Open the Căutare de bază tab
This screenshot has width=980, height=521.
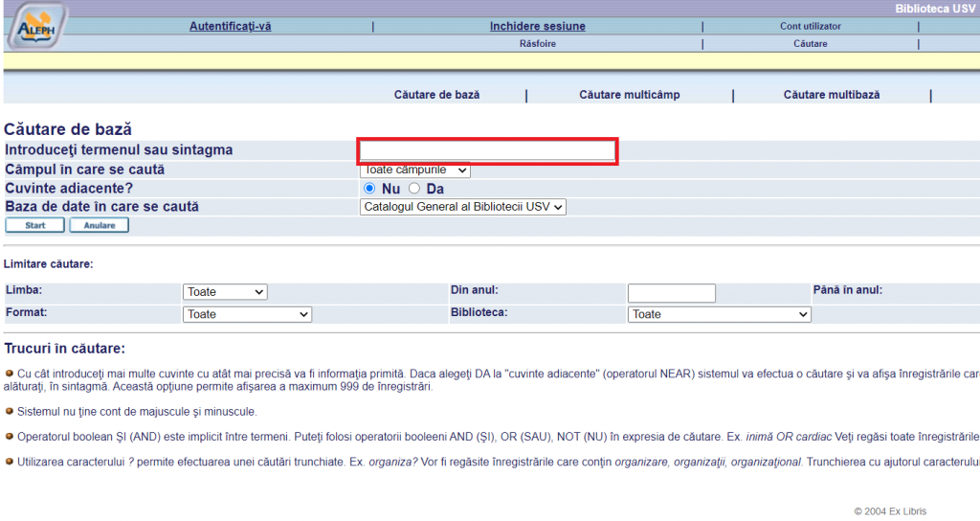tap(436, 95)
